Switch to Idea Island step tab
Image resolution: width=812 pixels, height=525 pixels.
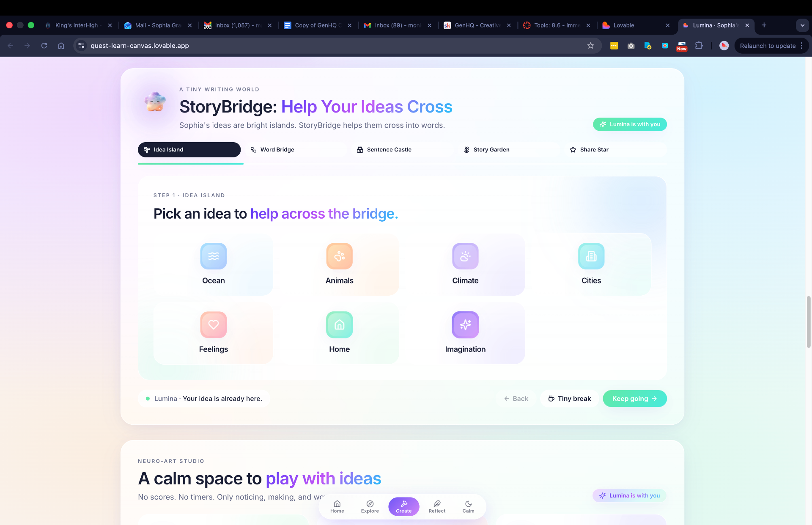pyautogui.click(x=189, y=150)
